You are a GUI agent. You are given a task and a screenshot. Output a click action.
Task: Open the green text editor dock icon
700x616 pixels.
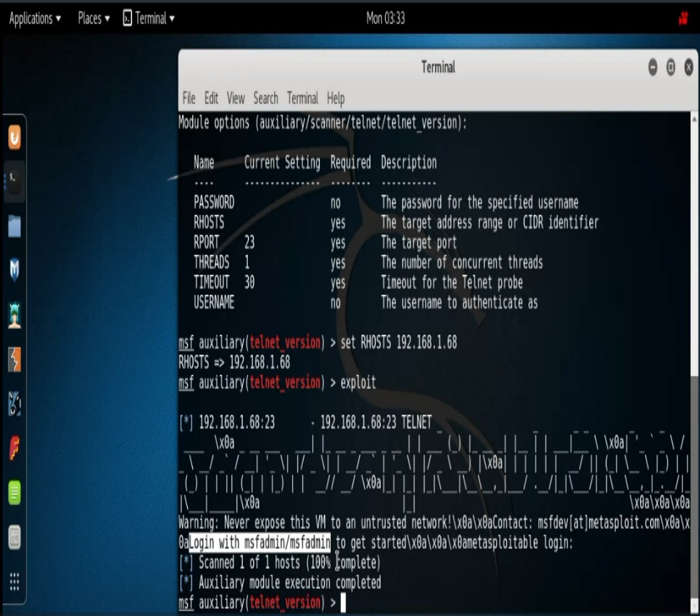[x=14, y=492]
